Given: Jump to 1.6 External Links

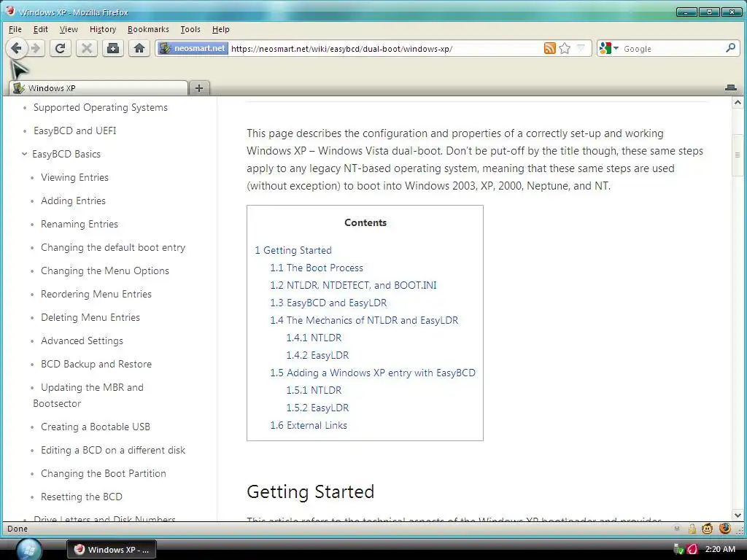Looking at the screenshot, I should 309,425.
